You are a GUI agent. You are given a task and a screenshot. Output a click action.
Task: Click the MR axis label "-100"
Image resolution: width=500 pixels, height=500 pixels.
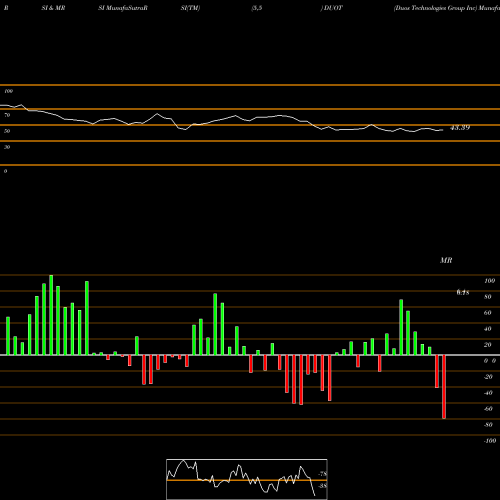click(x=490, y=441)
